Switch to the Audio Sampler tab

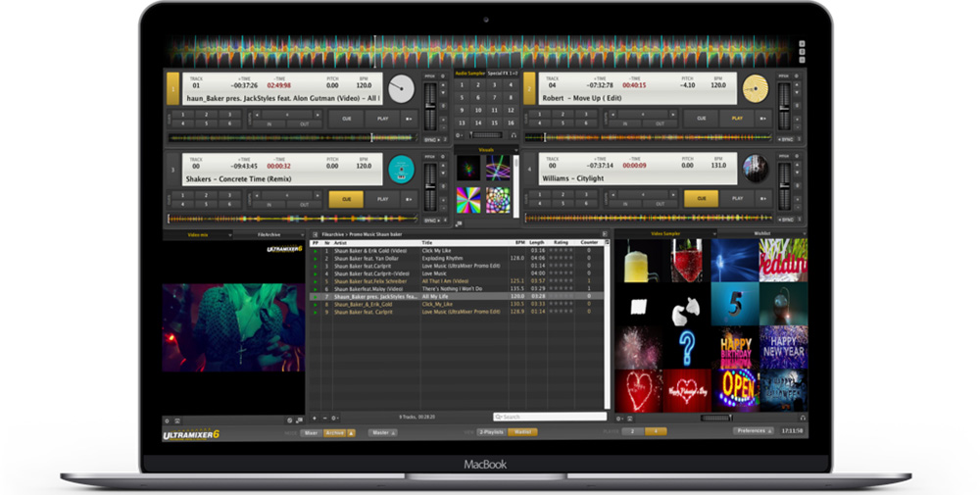[470, 74]
